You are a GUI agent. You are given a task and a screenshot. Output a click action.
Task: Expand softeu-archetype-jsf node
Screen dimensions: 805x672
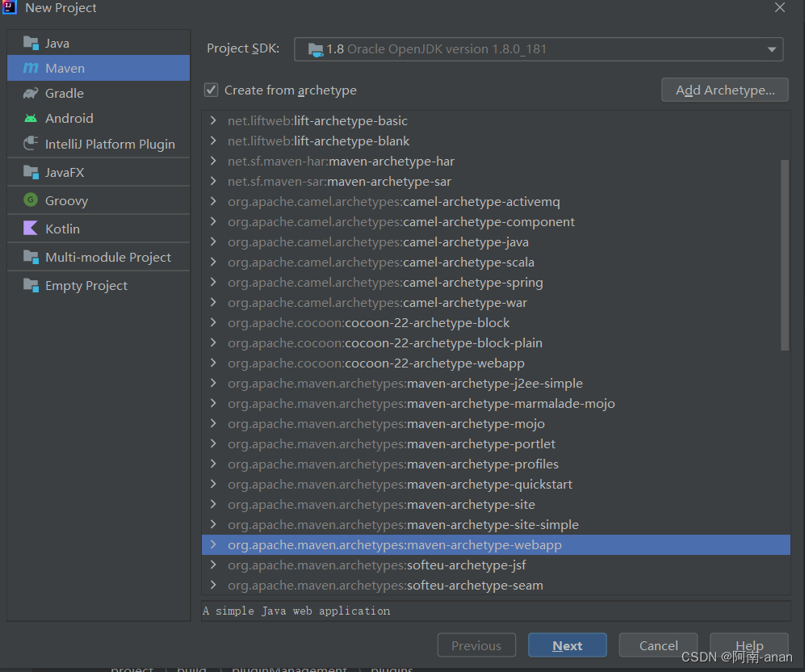[x=213, y=565]
